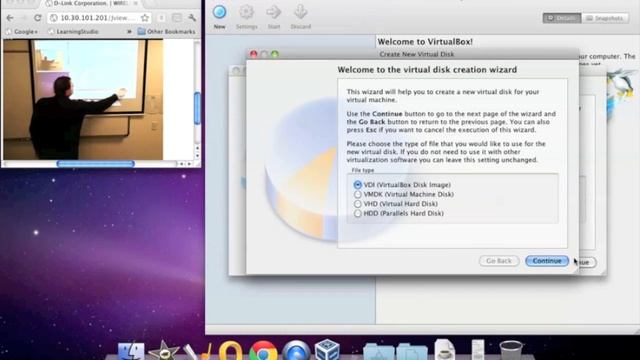640x360 pixels.
Task: Open Chrome wrench menu
Action: 192,18
